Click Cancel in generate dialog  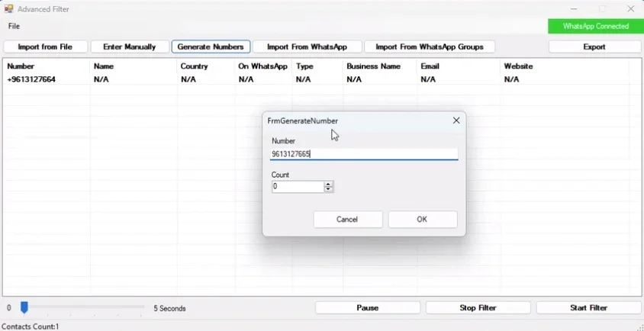pos(347,220)
